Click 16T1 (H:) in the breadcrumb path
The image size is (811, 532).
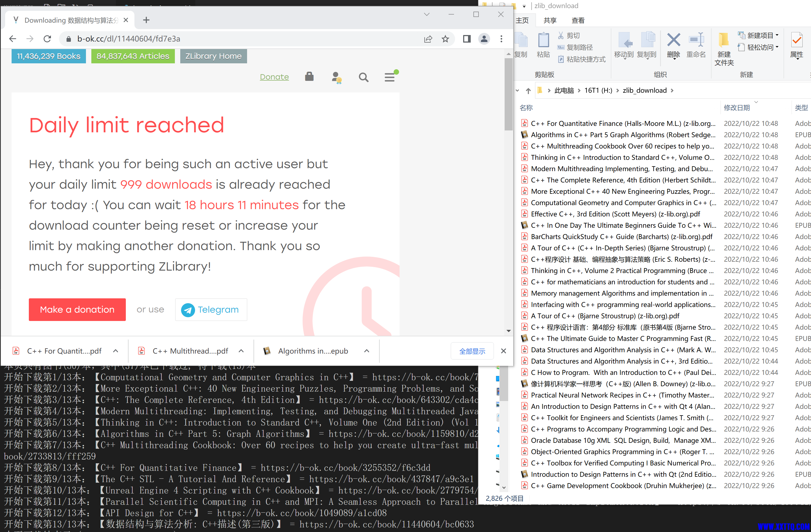(598, 91)
